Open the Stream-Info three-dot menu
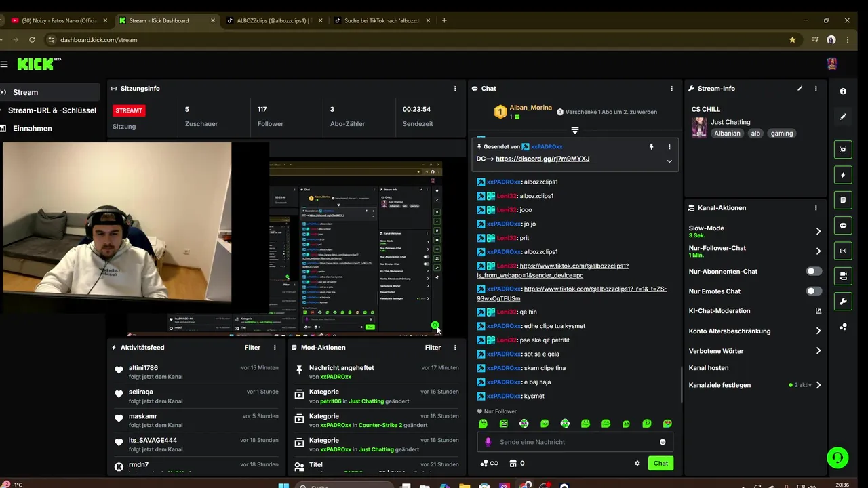The image size is (868, 488). 816,89
